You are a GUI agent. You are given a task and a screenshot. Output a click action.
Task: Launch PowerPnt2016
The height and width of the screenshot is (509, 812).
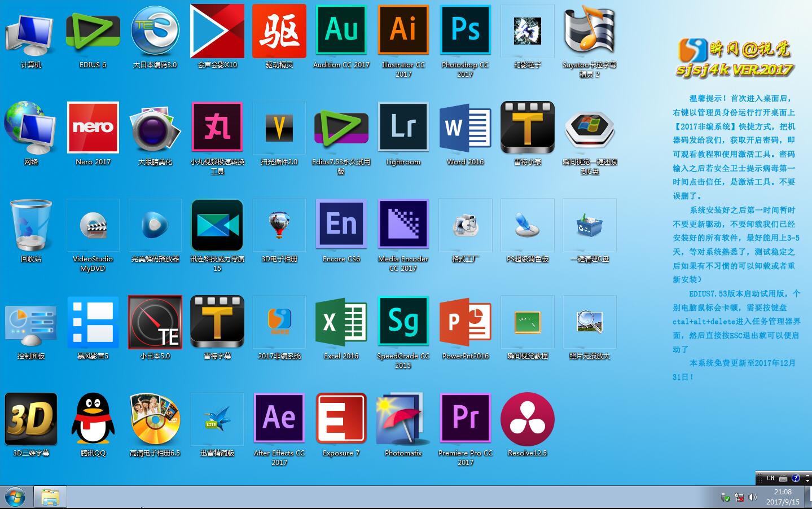[466, 322]
